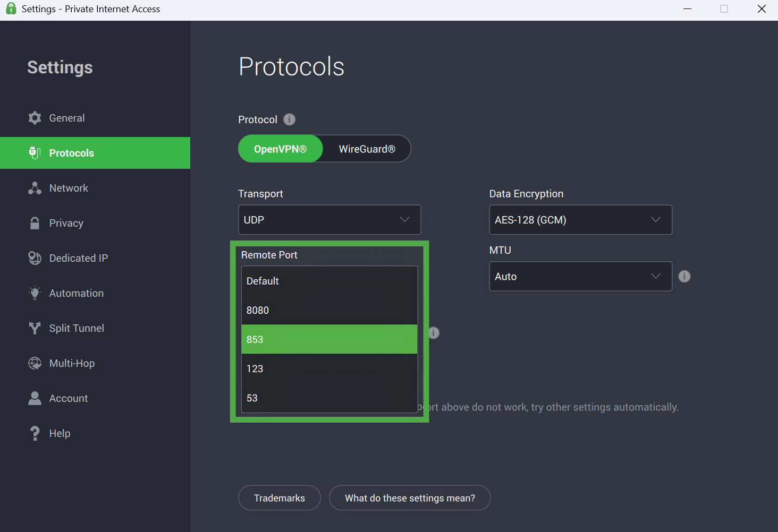
Task: Click the Multi-Hop globe icon
Action: coord(35,363)
